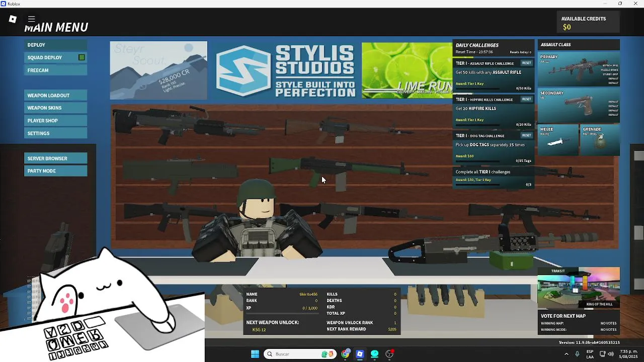Click the soldier character avatar

coord(257,221)
